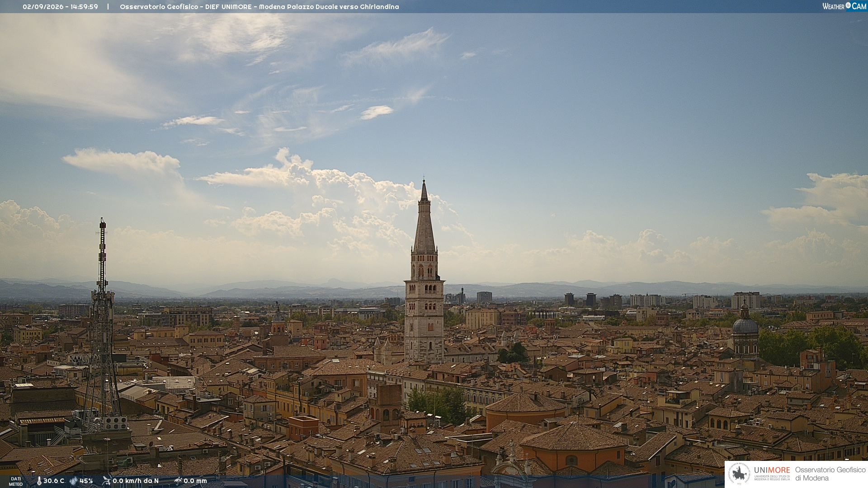Click the rain umbrella icon
This screenshot has width=868, height=488.
coord(178,481)
